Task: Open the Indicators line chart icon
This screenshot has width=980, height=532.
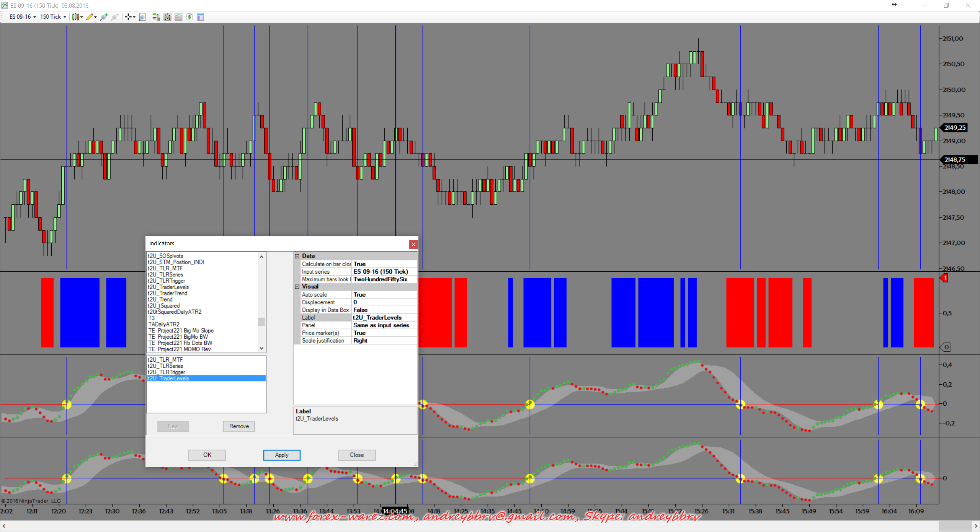Action: point(178,17)
